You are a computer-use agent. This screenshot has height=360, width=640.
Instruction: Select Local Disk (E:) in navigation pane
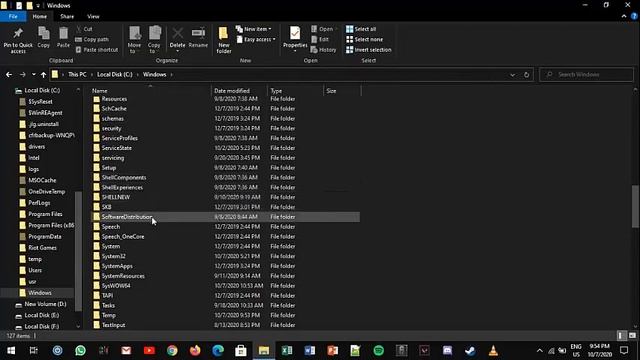click(x=42, y=316)
